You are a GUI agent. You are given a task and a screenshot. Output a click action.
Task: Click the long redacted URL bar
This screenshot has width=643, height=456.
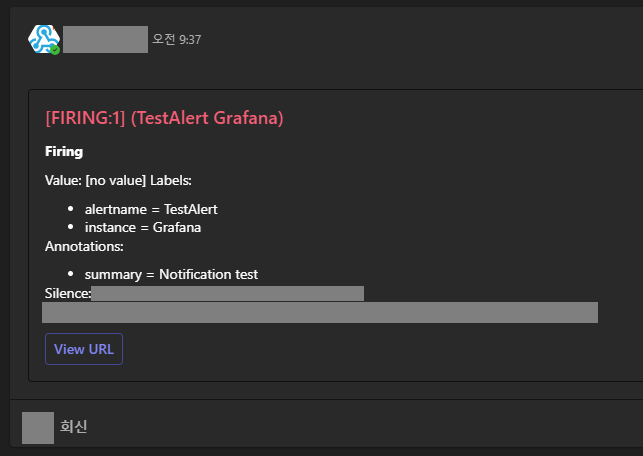click(x=320, y=313)
